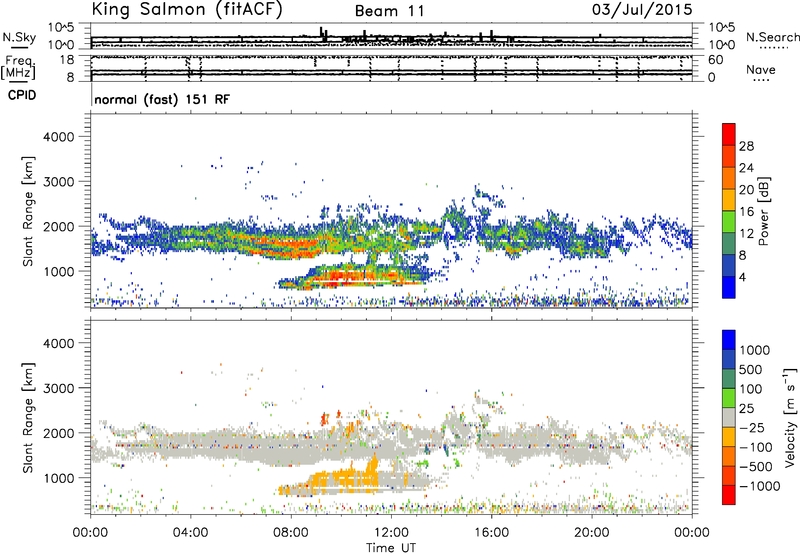Click the 500 tick on Velocity scale
The height and width of the screenshot is (554, 800).
pyautogui.click(x=751, y=369)
